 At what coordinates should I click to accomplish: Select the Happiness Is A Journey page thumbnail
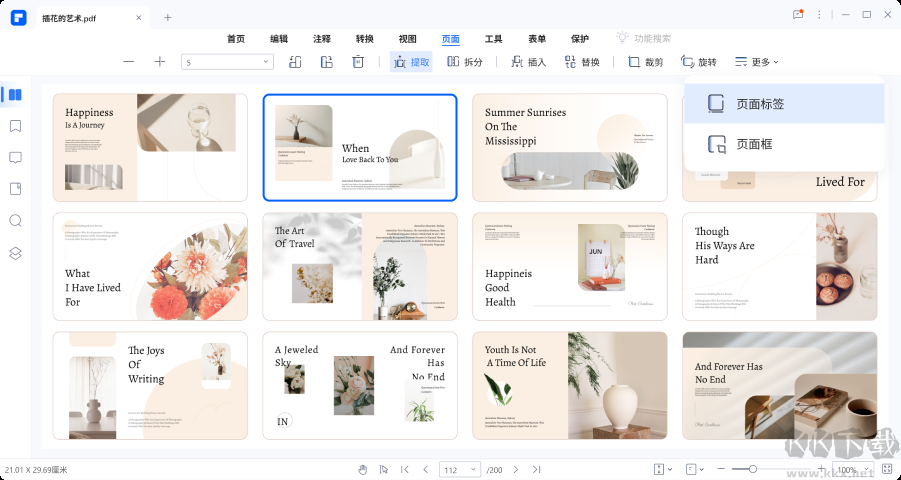tap(150, 148)
